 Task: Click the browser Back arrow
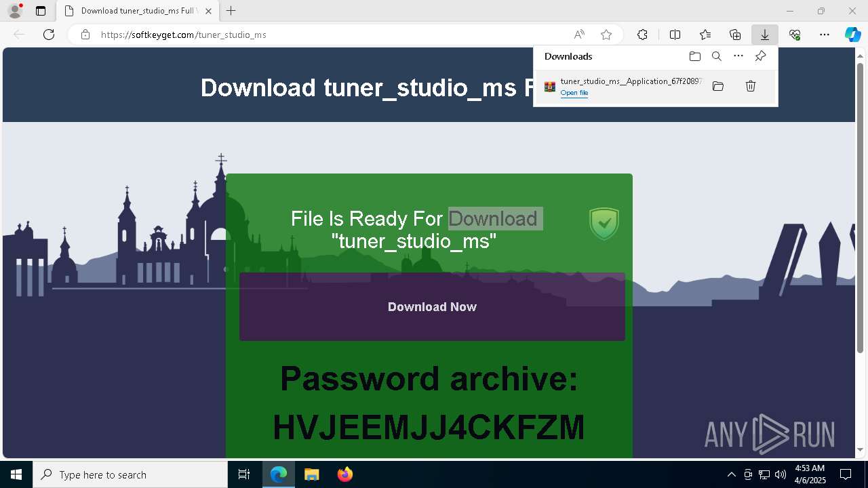point(19,35)
